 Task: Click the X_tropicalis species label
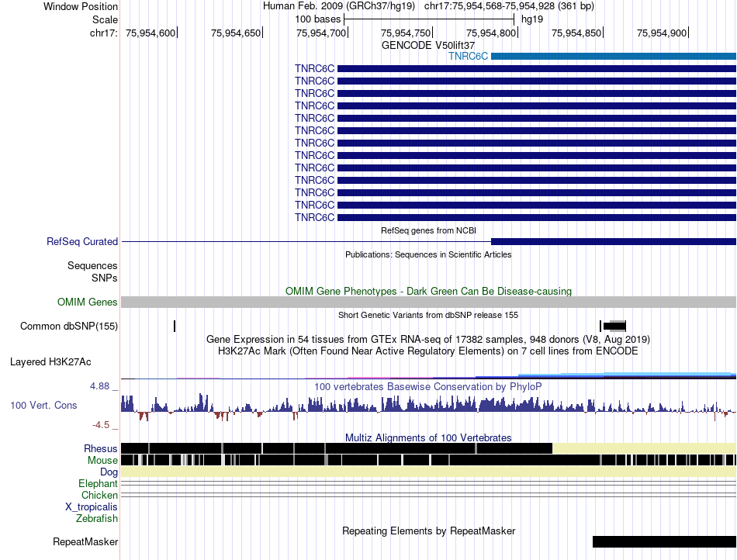[x=92, y=507]
